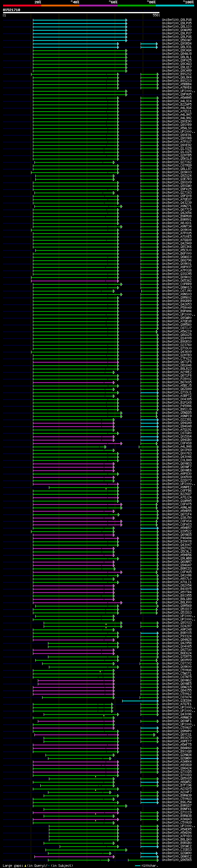Click the hit label UniRef100_P45986

click(x=177, y=406)
